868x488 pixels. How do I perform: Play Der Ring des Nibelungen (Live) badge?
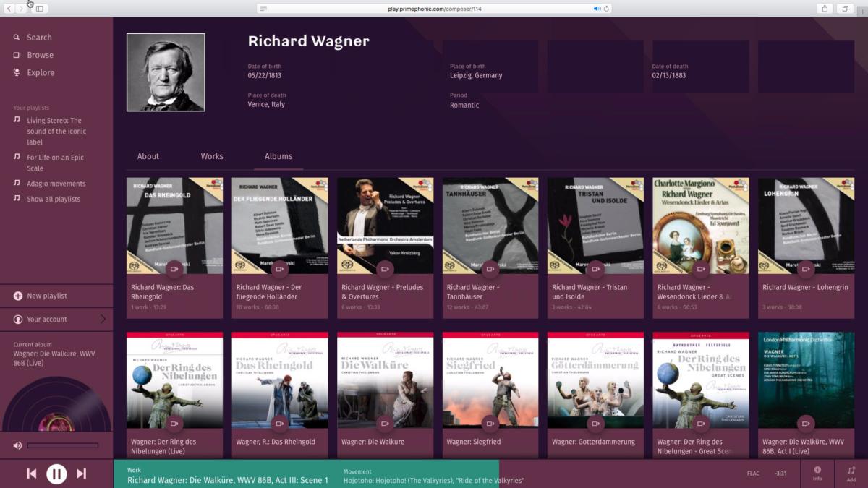click(174, 424)
